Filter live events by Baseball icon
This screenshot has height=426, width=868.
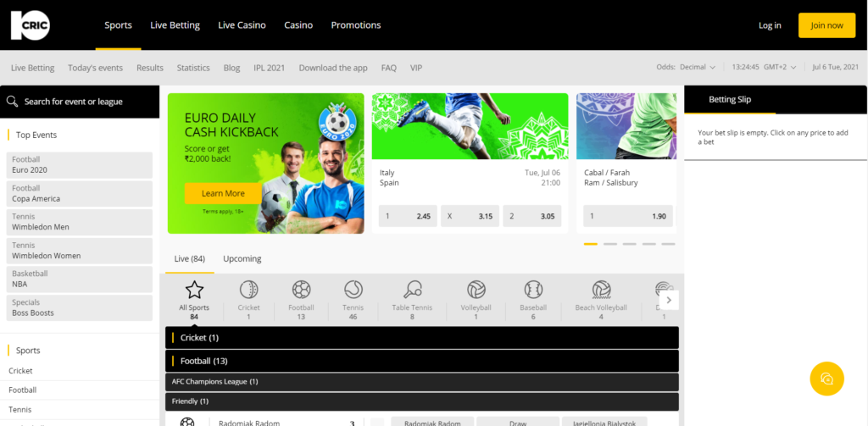point(533,290)
